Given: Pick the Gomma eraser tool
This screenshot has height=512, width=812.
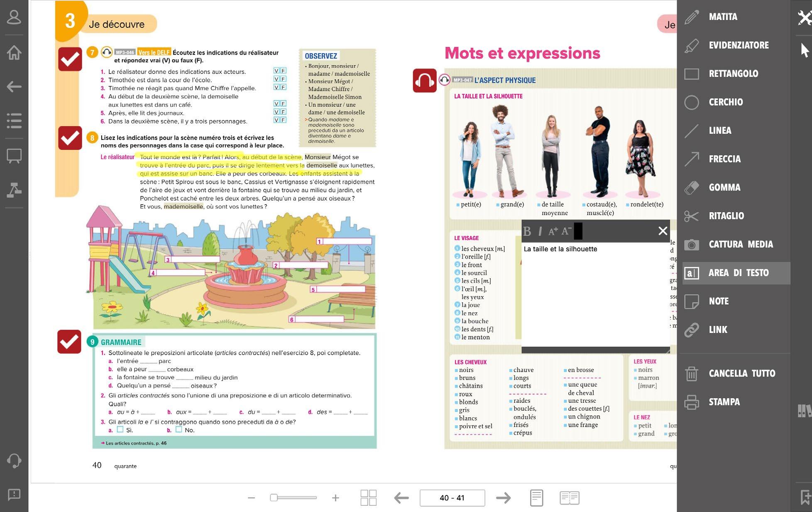Looking at the screenshot, I should [724, 188].
